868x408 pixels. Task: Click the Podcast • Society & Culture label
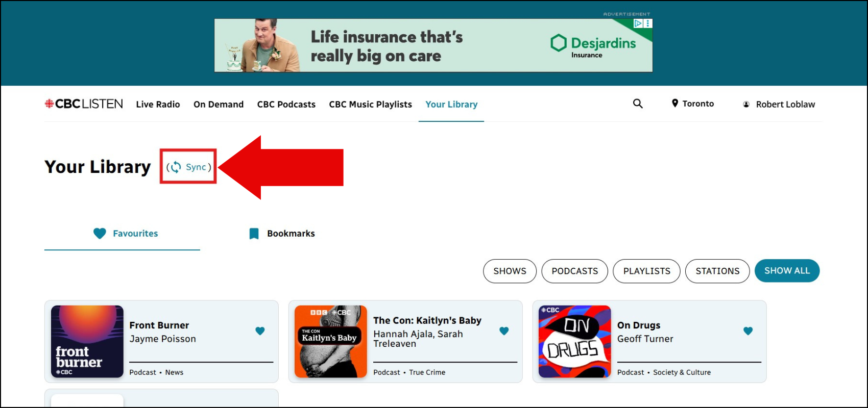coord(664,372)
